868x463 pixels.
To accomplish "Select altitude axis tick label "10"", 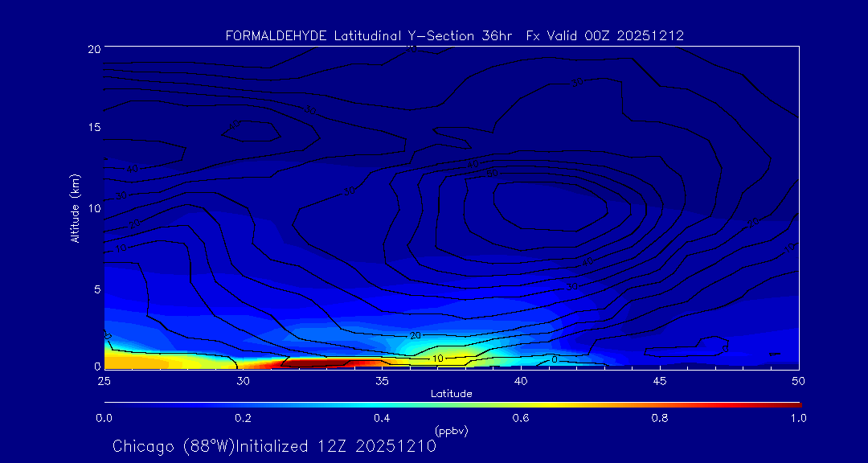I will (93, 208).
